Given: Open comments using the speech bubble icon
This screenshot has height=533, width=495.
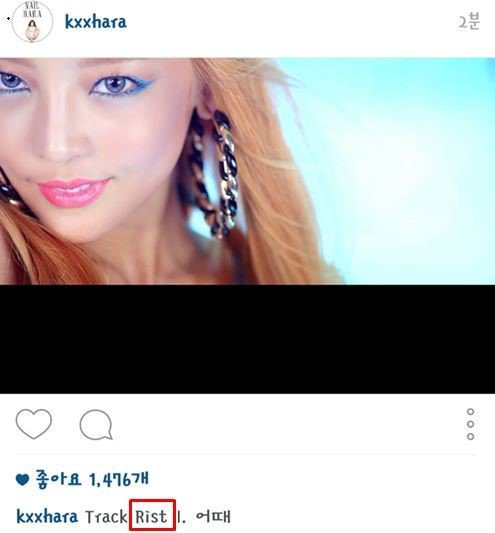Looking at the screenshot, I should (x=96, y=425).
